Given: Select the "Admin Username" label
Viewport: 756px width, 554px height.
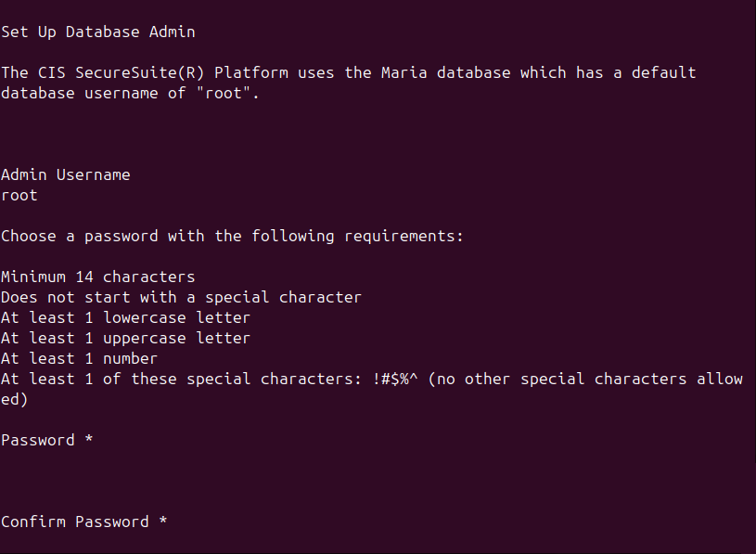Looking at the screenshot, I should point(65,174).
